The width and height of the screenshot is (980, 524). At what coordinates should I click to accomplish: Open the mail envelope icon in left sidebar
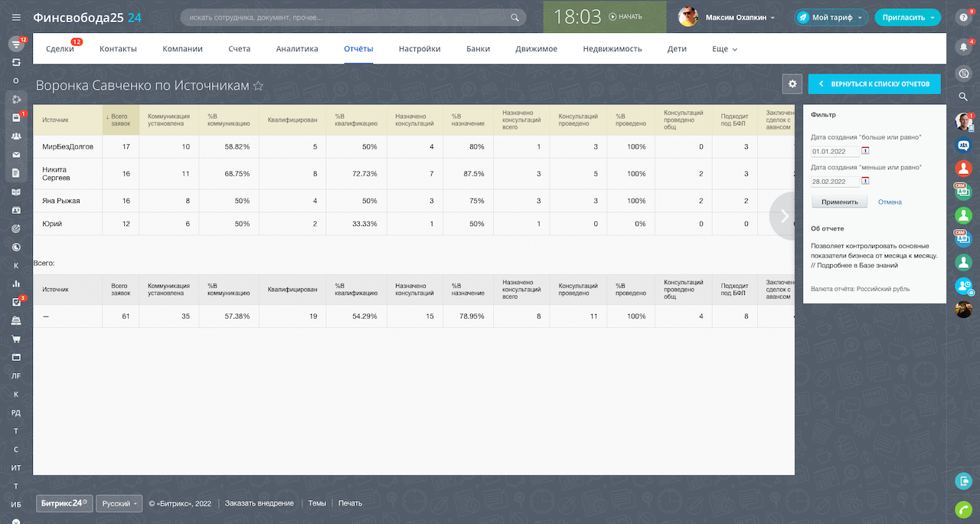point(16,155)
